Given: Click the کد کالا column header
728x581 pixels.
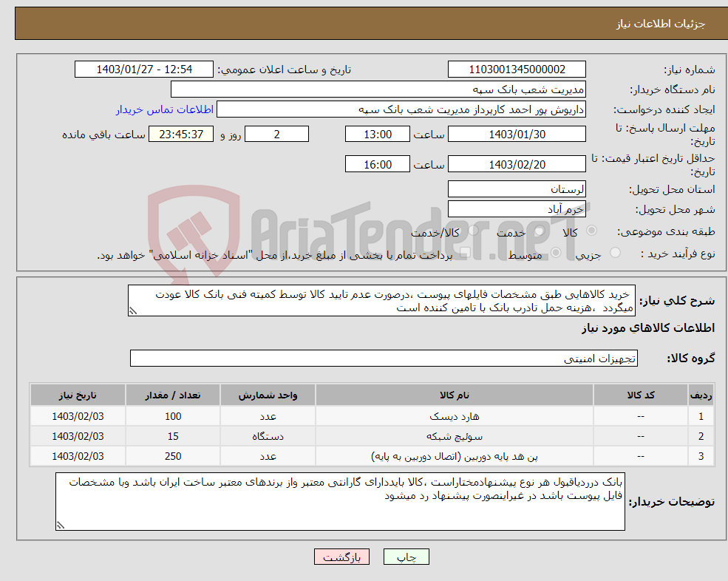Looking at the screenshot, I should [x=641, y=395].
